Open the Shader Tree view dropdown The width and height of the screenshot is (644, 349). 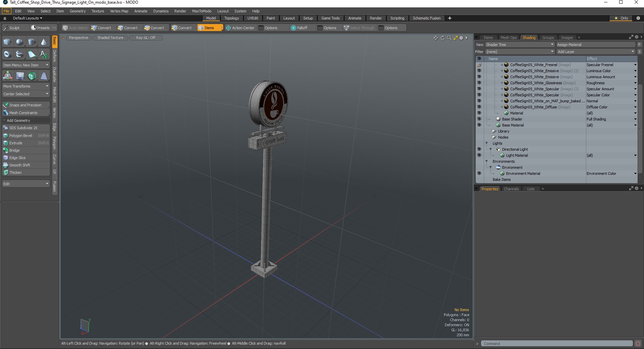520,45
